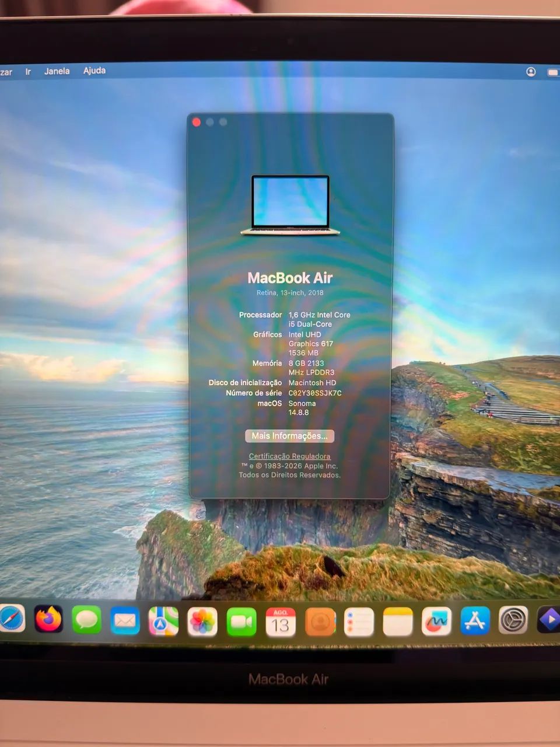Open the Mail app icon
The width and height of the screenshot is (560, 747).
pos(125,620)
